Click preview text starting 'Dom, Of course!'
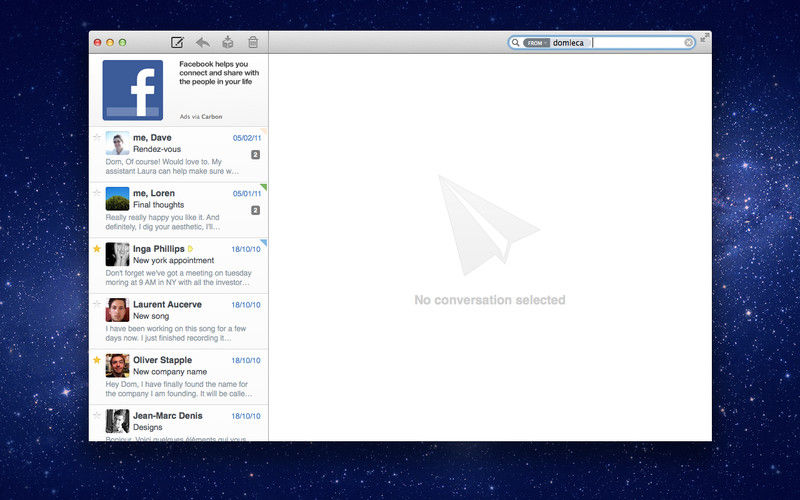800x500 pixels. 172,166
